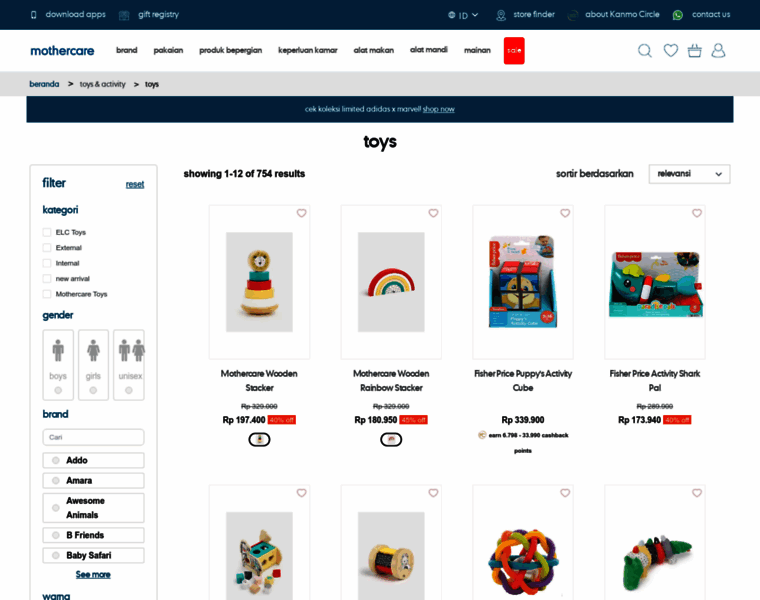This screenshot has height=600, width=760.
Task: Click the download apps phone icon
Action: [x=33, y=15]
